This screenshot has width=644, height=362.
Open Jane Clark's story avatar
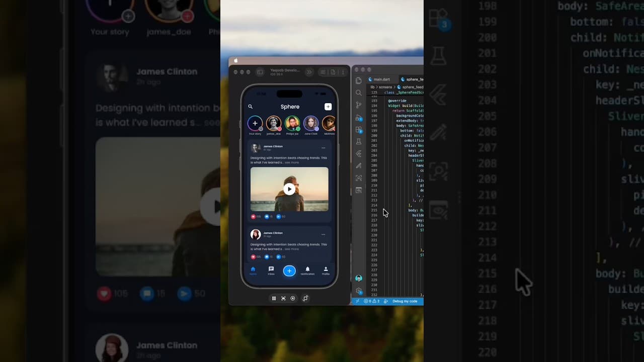[x=311, y=123]
